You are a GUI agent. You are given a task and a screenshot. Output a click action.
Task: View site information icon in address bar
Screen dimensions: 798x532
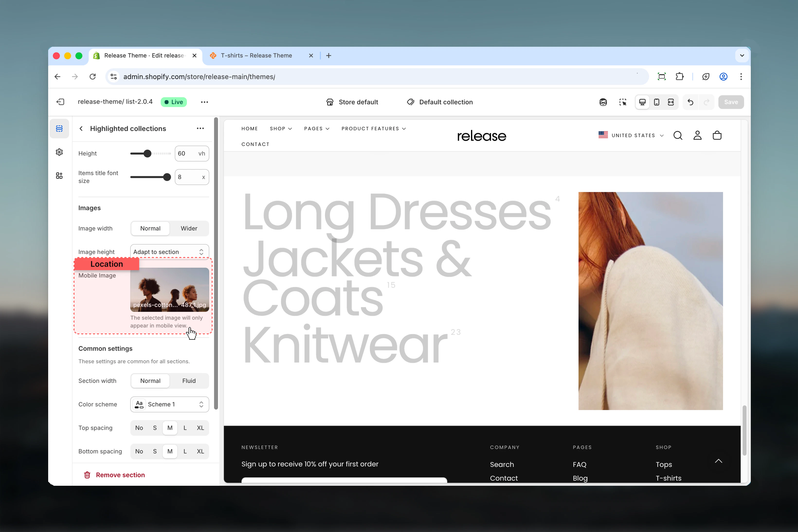click(x=114, y=77)
